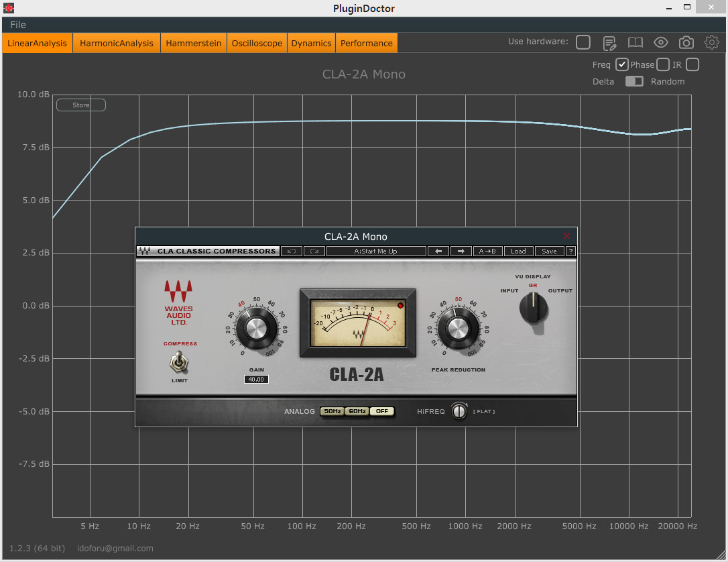Screen dimensions: 728x562
Task: Click the 1.2.3 (64 bit) version text
Action: point(37,548)
